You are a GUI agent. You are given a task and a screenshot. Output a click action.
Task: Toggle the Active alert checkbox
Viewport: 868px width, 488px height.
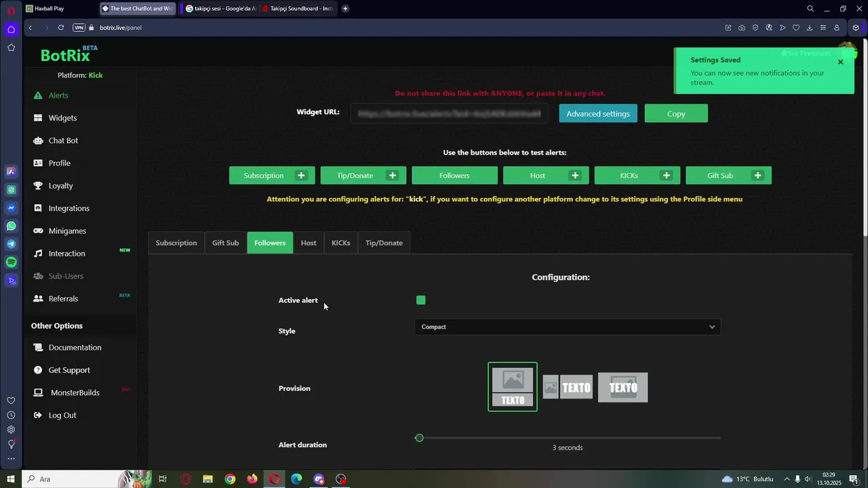[x=421, y=300]
